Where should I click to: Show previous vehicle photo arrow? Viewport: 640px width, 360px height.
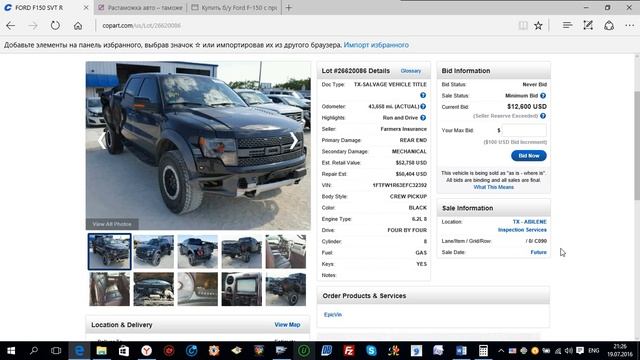tap(102, 141)
